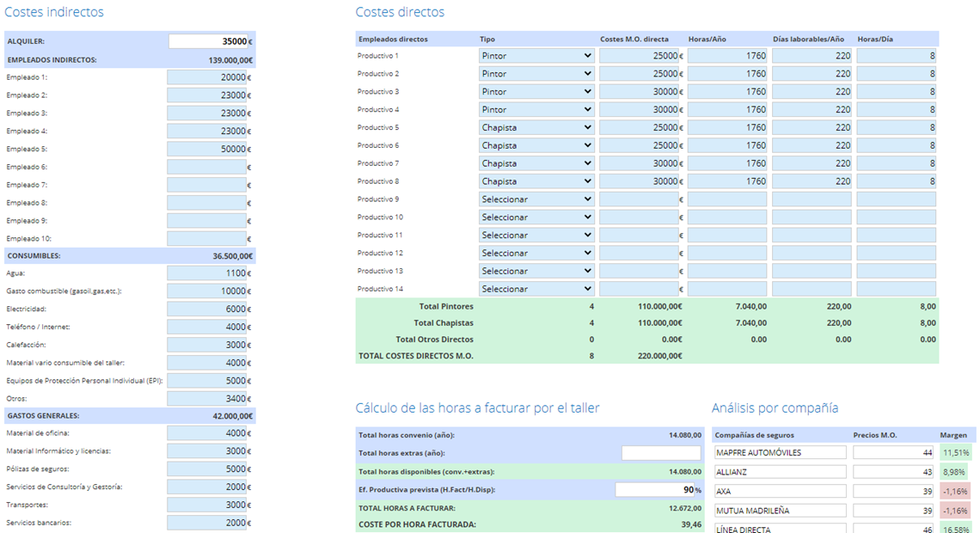Open the Tipo dropdown for Productivo 5
This screenshot has height=533, width=980.
pyautogui.click(x=536, y=127)
